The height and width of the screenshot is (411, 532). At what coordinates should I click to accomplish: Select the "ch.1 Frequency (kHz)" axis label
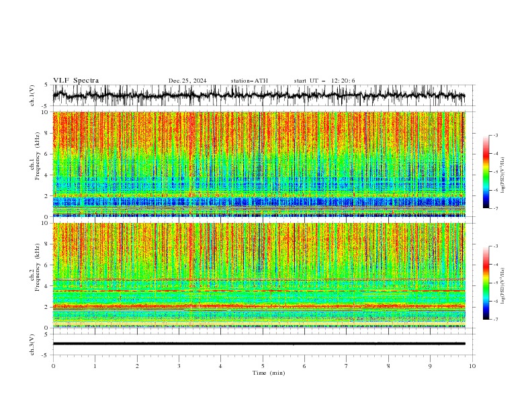coord(35,156)
